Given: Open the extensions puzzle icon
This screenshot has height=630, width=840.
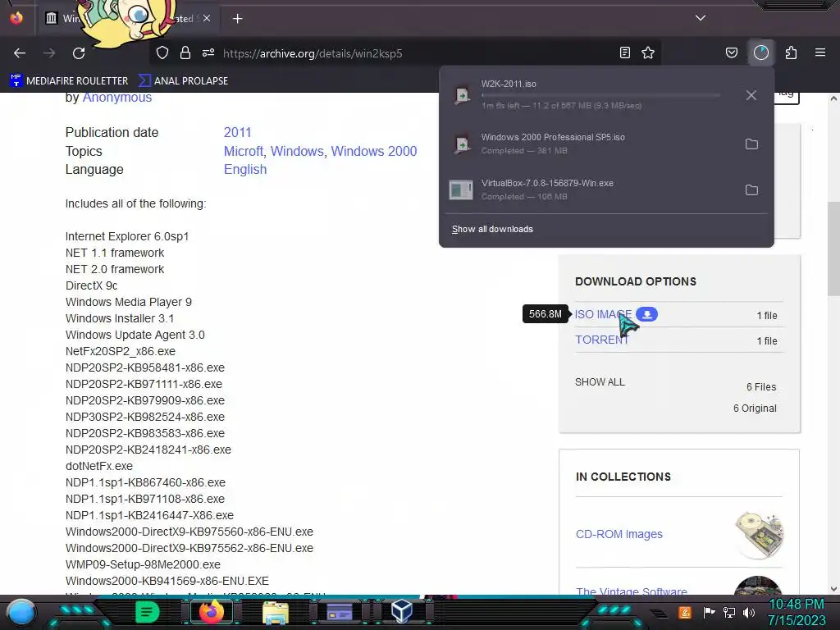Looking at the screenshot, I should (x=792, y=52).
